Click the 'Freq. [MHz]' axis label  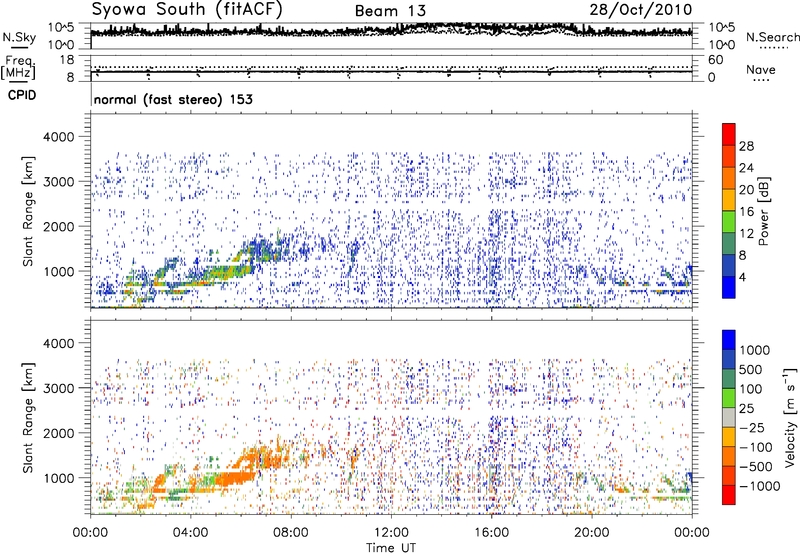18,67
